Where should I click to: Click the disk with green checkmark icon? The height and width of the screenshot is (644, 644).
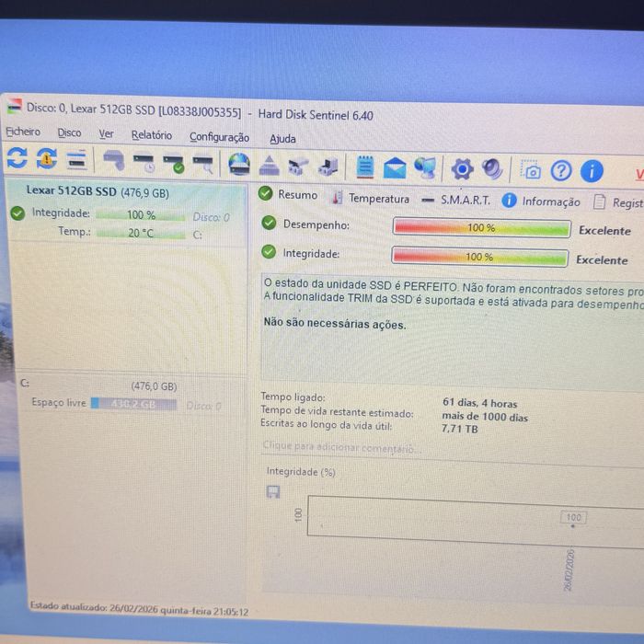pos(173,163)
